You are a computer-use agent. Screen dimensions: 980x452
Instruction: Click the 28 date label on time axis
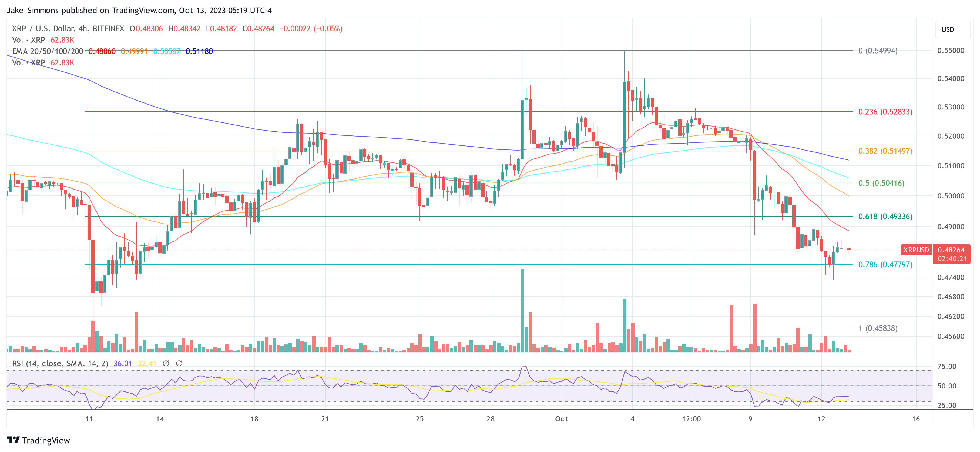pos(490,419)
